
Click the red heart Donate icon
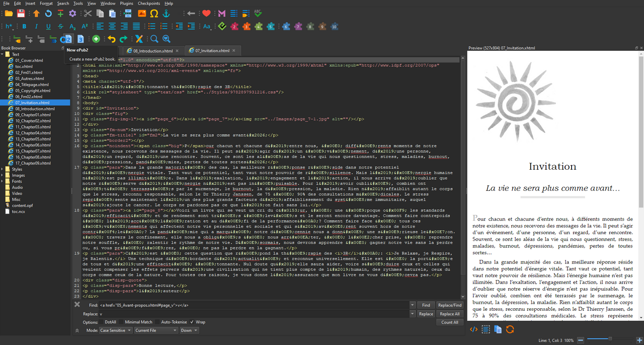(206, 13)
